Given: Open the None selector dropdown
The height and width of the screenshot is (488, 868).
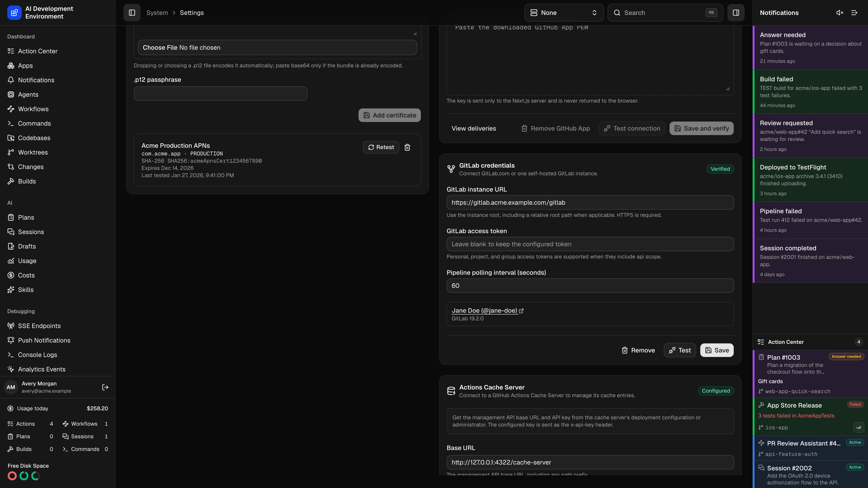Looking at the screenshot, I should tap(564, 13).
